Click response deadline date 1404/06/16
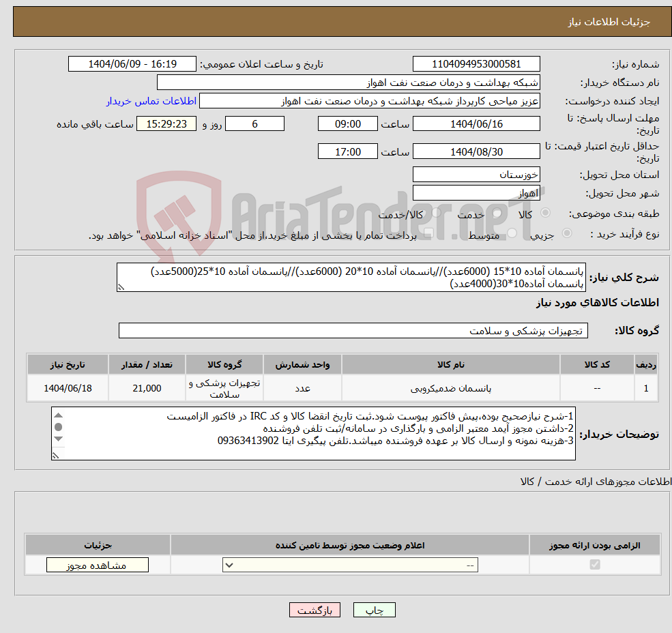This screenshot has width=672, height=633. 476,124
